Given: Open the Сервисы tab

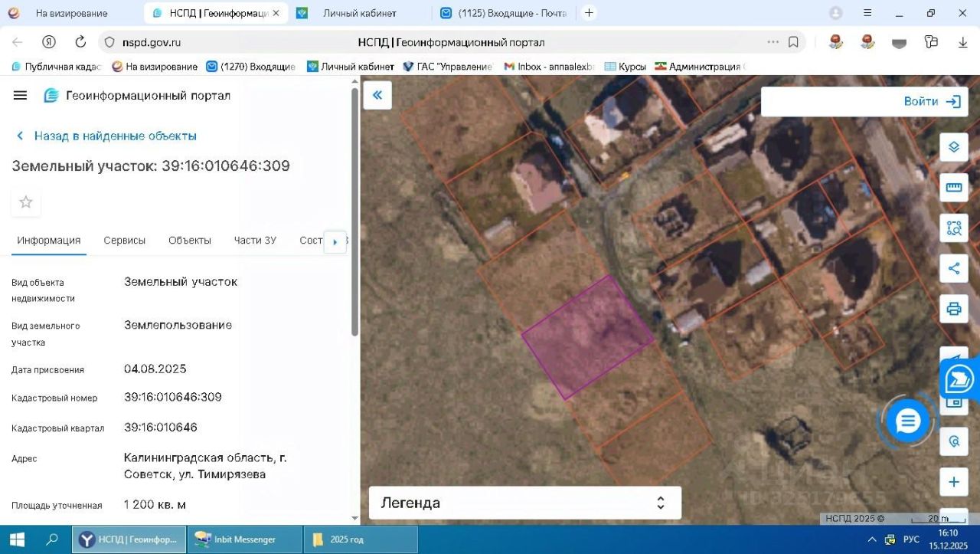Looking at the screenshot, I should pyautogui.click(x=125, y=240).
